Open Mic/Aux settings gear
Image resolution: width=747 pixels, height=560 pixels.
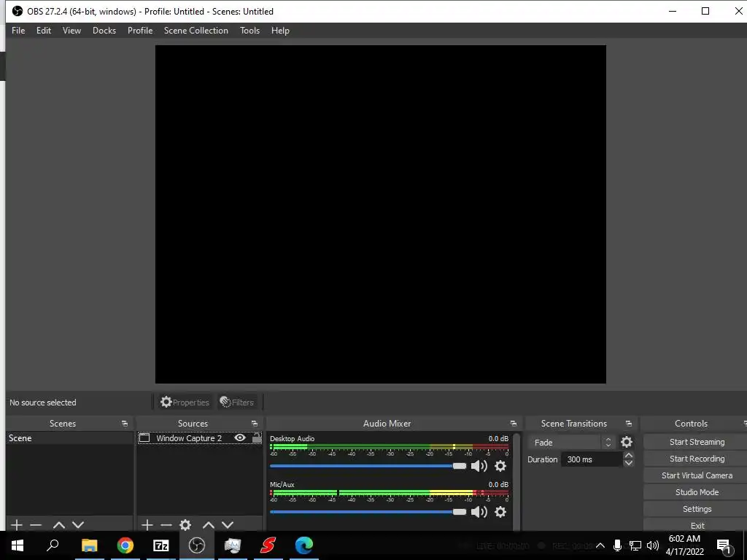pyautogui.click(x=500, y=512)
